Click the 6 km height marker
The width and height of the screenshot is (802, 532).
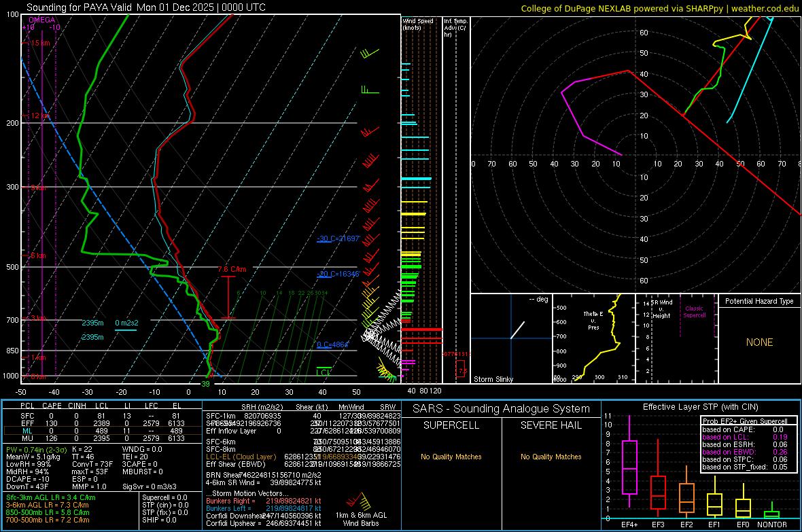click(x=38, y=255)
